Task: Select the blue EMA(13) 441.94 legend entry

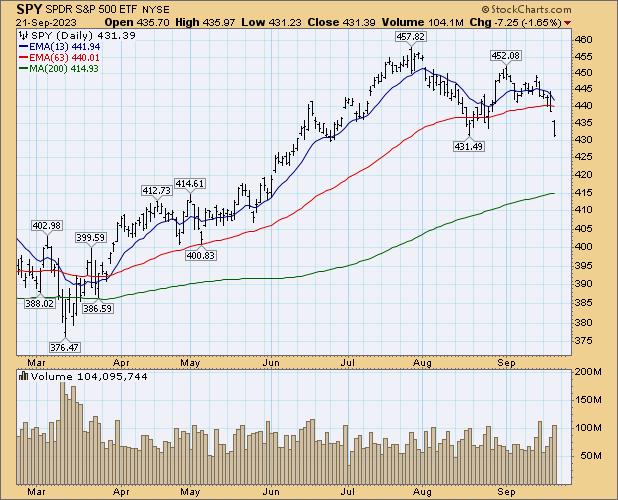Action: pyautogui.click(x=60, y=46)
